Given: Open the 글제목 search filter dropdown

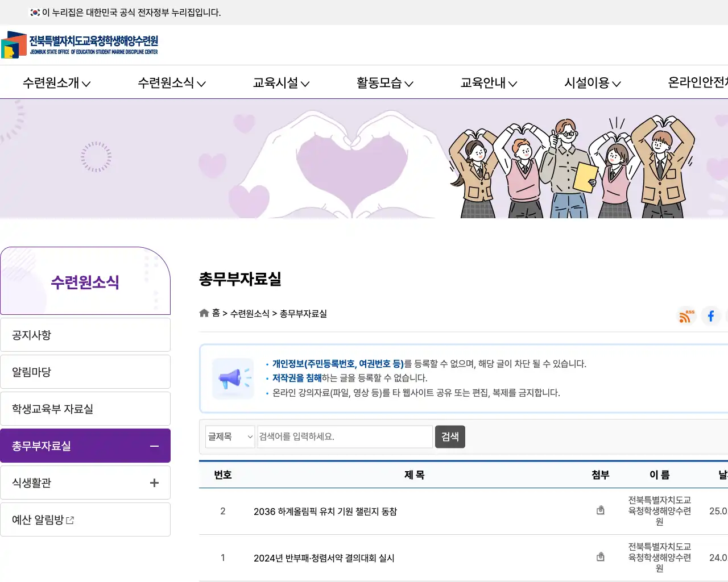Looking at the screenshot, I should pyautogui.click(x=230, y=436).
